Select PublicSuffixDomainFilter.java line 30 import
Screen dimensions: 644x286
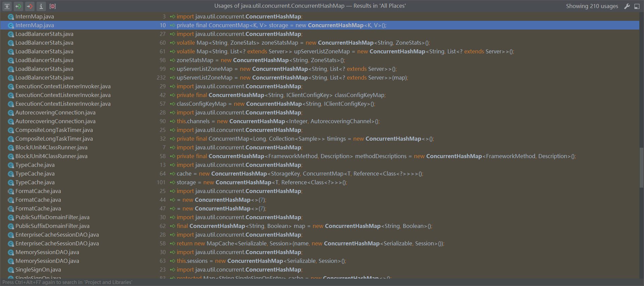click(x=320, y=217)
